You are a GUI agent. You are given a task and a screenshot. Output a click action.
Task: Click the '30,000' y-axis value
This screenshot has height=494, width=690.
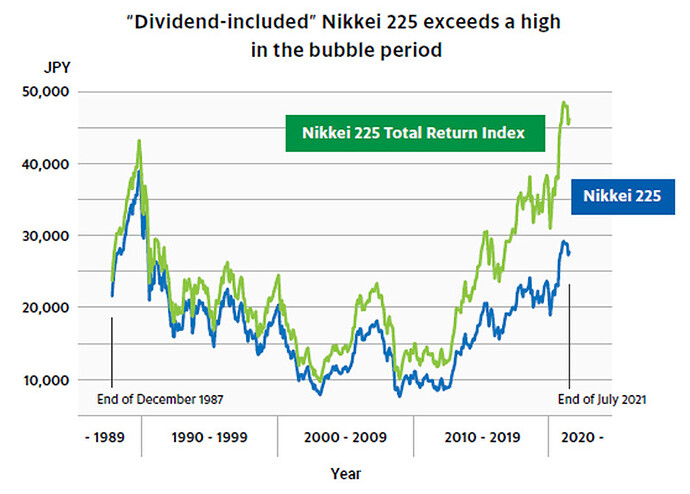pyautogui.click(x=45, y=236)
